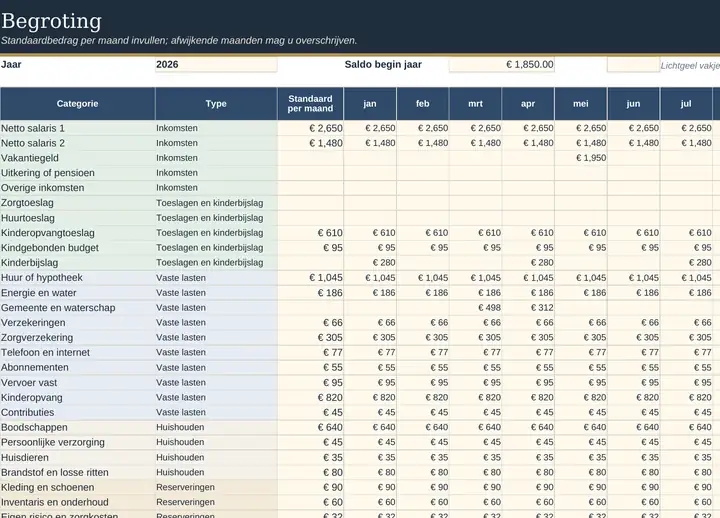The image size is (720, 518).
Task: Select the Gemeente en waterschap cell
Action: (78, 308)
